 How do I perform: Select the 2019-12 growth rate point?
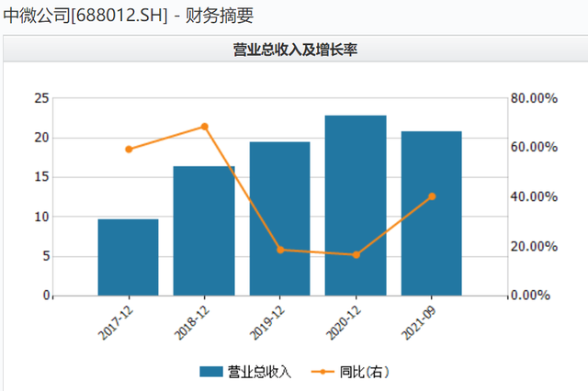(x=280, y=250)
